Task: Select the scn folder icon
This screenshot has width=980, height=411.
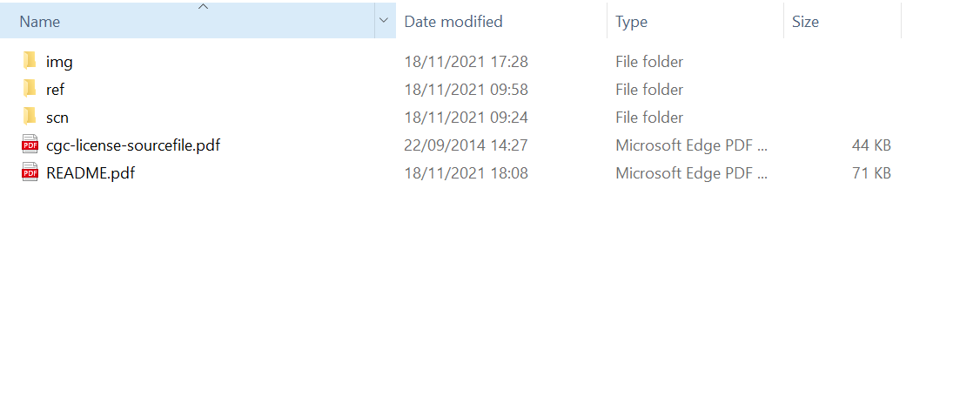Action: 30,117
